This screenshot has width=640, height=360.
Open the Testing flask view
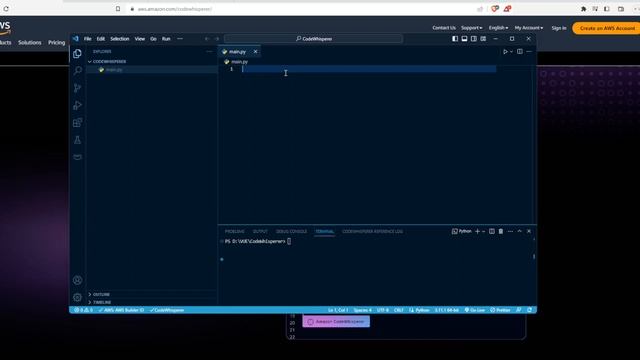77,140
